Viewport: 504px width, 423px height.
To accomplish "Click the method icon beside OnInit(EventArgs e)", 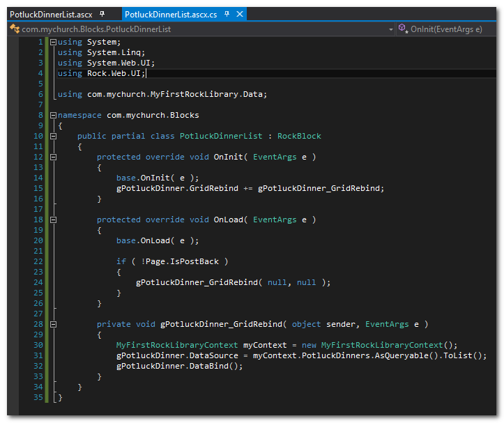I will (x=404, y=29).
